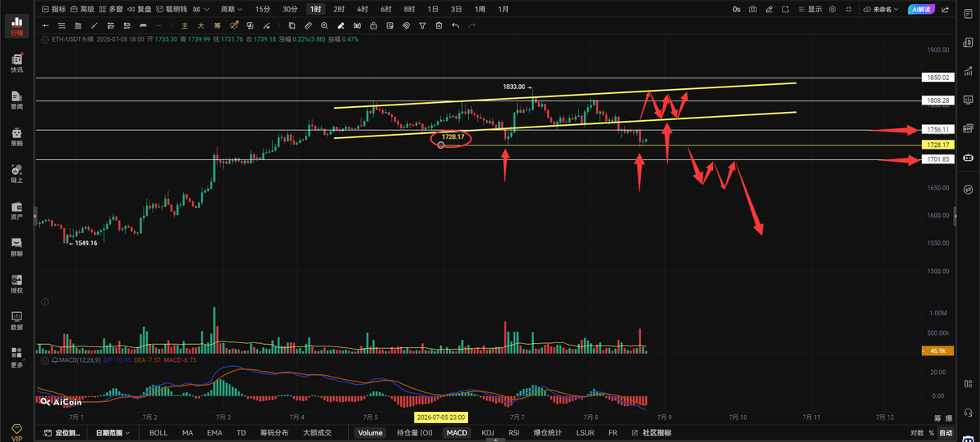
Task: Toggle the percent scale option
Action: [930, 433]
